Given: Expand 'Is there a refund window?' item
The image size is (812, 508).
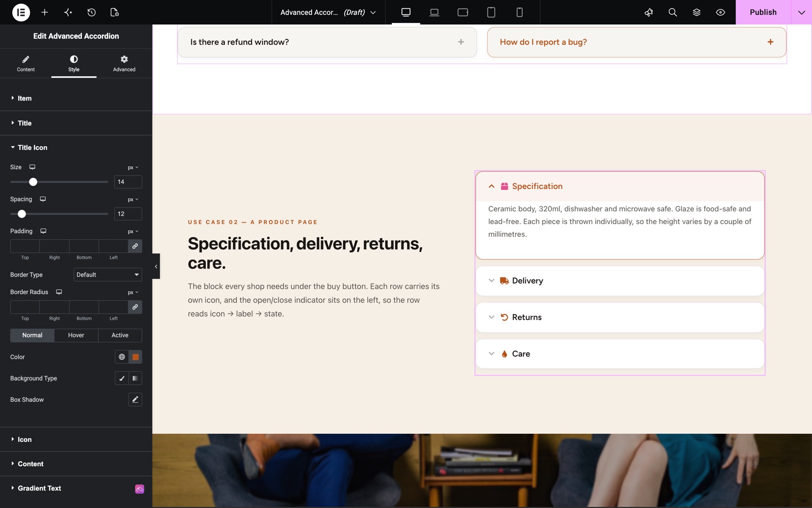Looking at the screenshot, I should pos(327,42).
